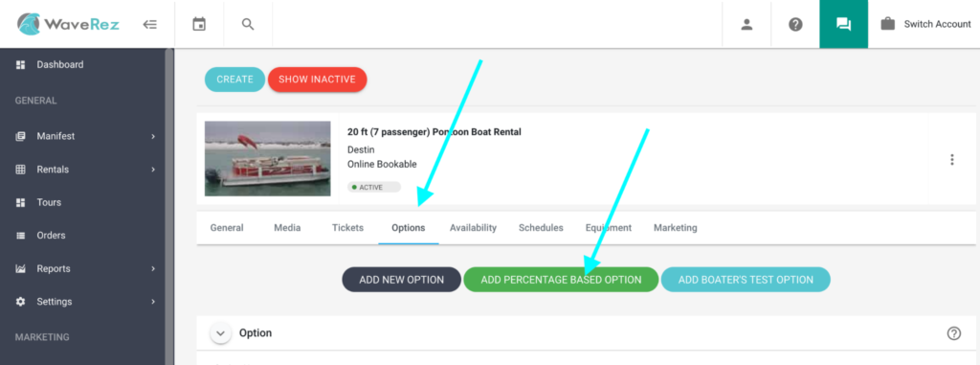The image size is (980, 365).
Task: Switch to the Availability tab
Action: coord(473,228)
